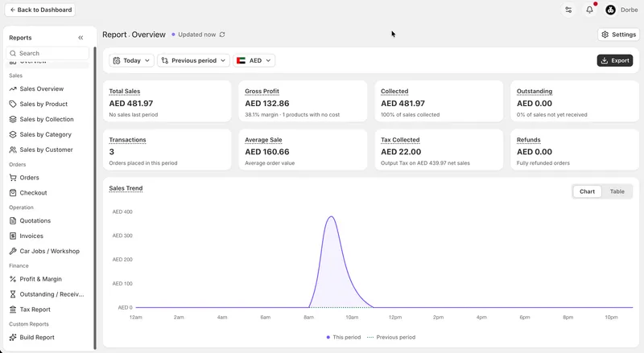Click the Search field in Reports sidebar
The width and height of the screenshot is (644, 353).
(x=47, y=53)
